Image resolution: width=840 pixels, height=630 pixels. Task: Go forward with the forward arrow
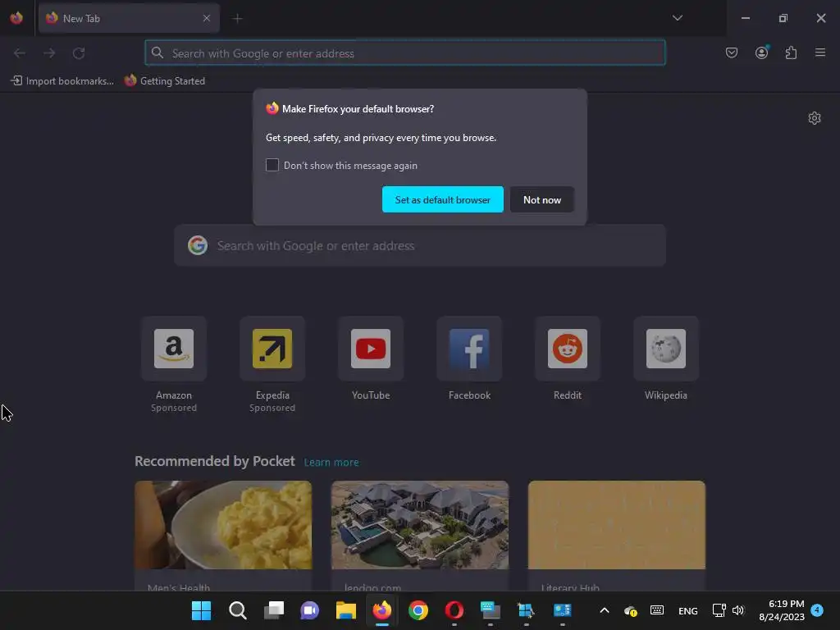click(49, 53)
